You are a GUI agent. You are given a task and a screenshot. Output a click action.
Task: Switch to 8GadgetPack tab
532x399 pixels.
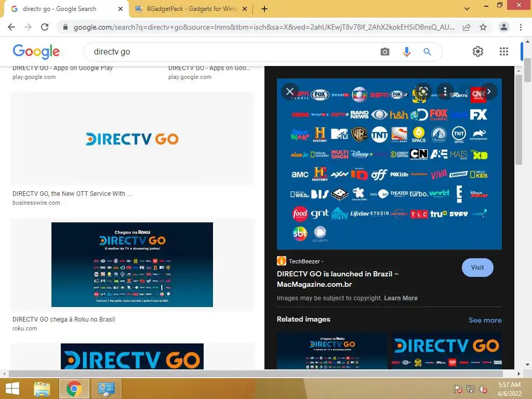pos(191,9)
